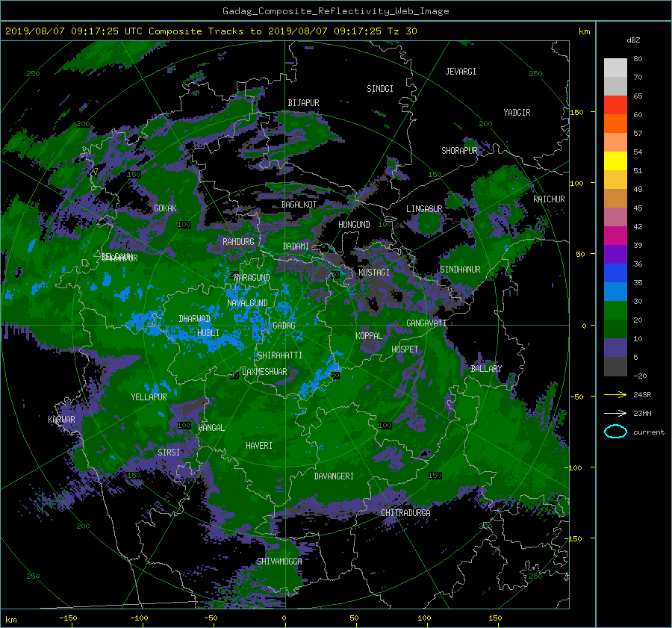Image resolution: width=672 pixels, height=628 pixels.
Task: Click the DHARWAD city label
Action: pyautogui.click(x=195, y=319)
